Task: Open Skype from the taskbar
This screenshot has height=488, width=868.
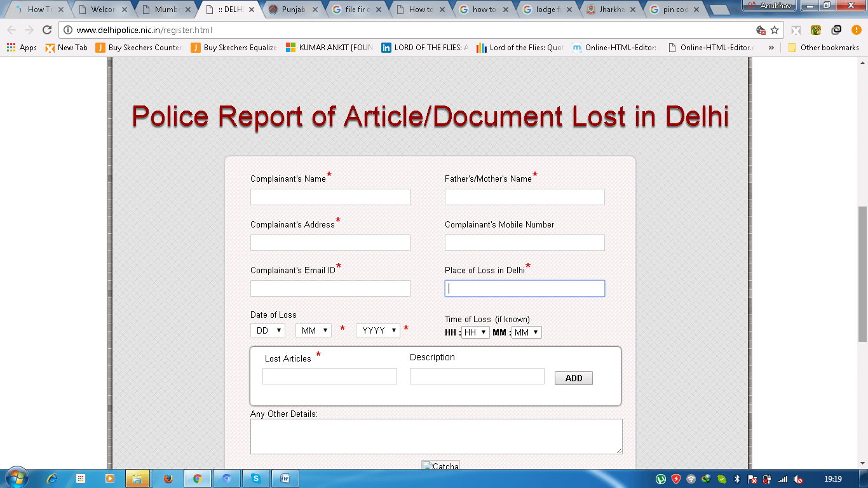Action: (x=255, y=478)
